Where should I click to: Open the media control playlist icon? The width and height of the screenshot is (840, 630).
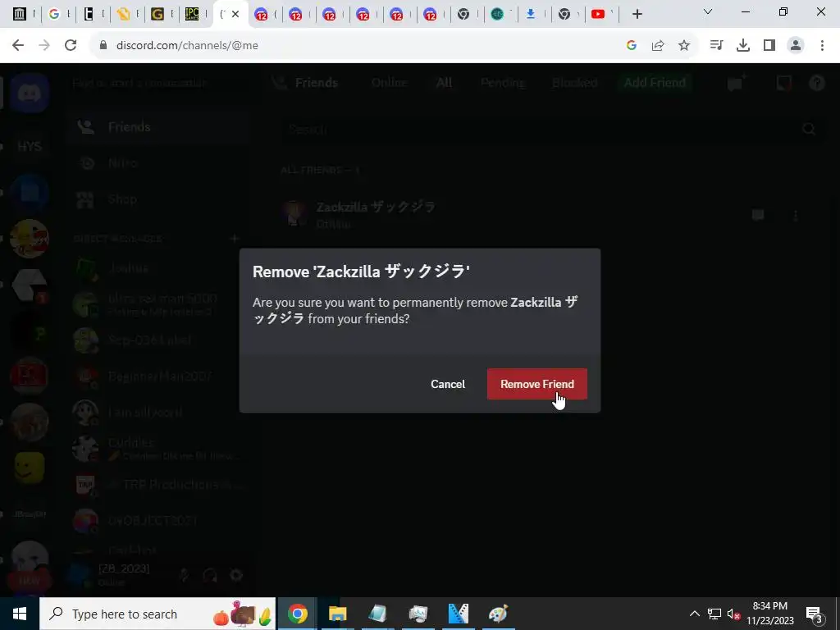pos(716,45)
